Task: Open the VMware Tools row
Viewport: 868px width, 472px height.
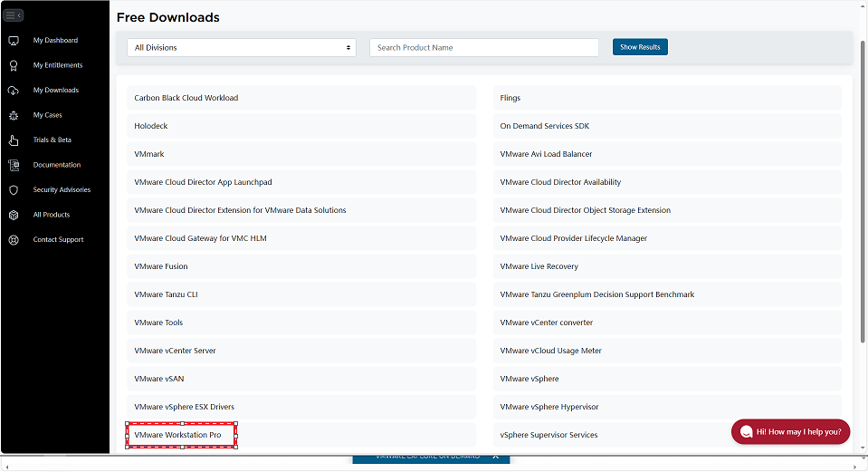Action: [x=301, y=323]
